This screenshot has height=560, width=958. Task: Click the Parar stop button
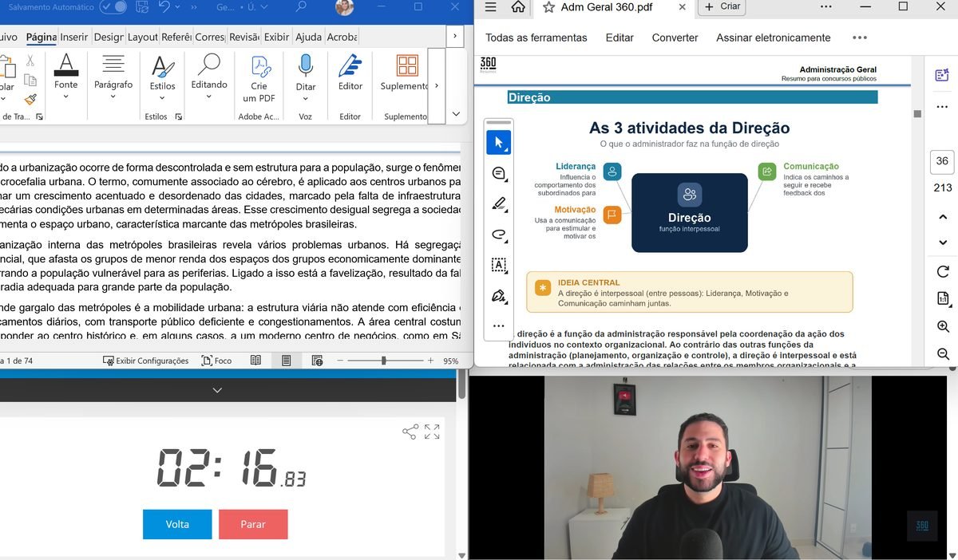[253, 524]
